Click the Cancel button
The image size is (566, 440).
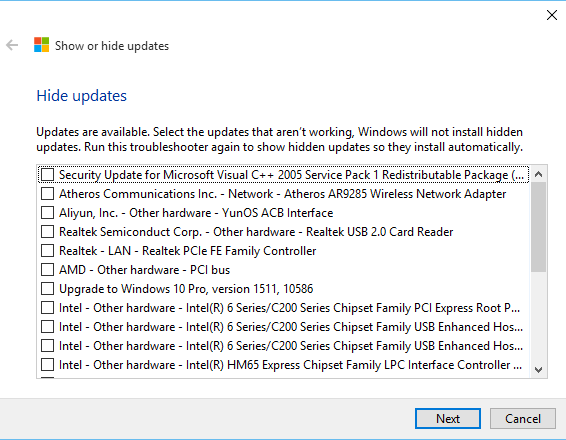click(x=522, y=419)
